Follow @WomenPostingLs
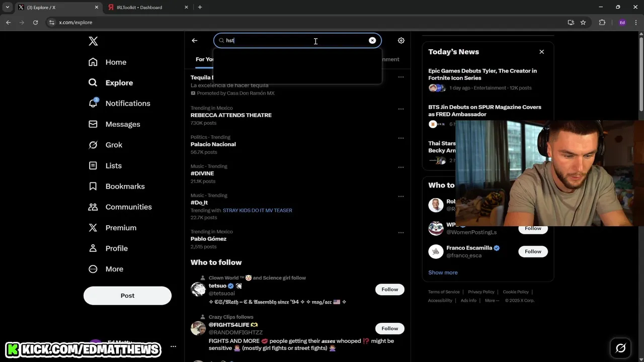The width and height of the screenshot is (644, 362). tap(533, 228)
